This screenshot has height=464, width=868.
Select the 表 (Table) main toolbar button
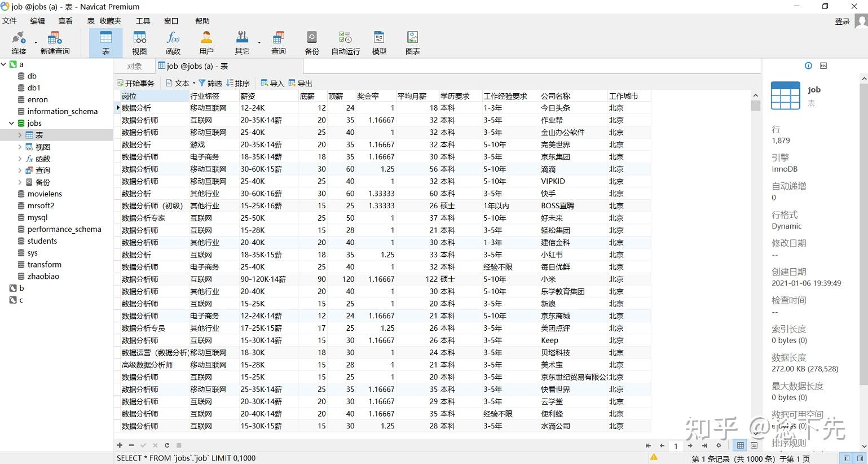click(105, 43)
